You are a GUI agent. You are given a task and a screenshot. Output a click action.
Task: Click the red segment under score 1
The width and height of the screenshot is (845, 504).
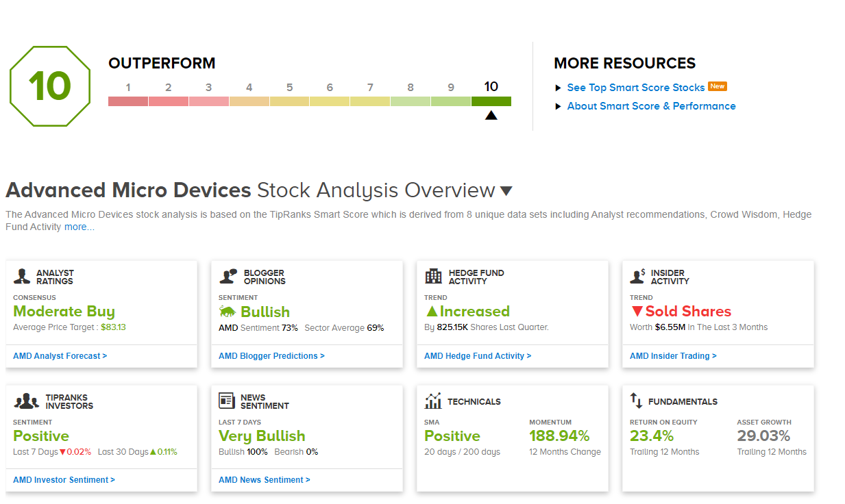128,101
